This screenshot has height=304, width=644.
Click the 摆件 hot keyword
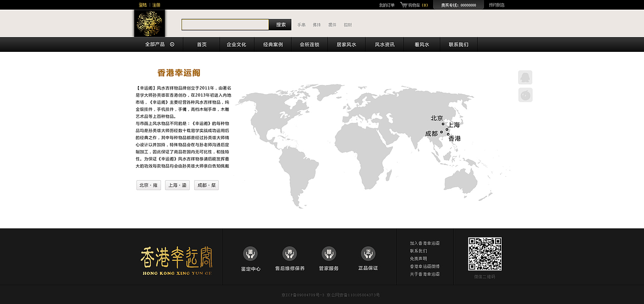pos(332,25)
